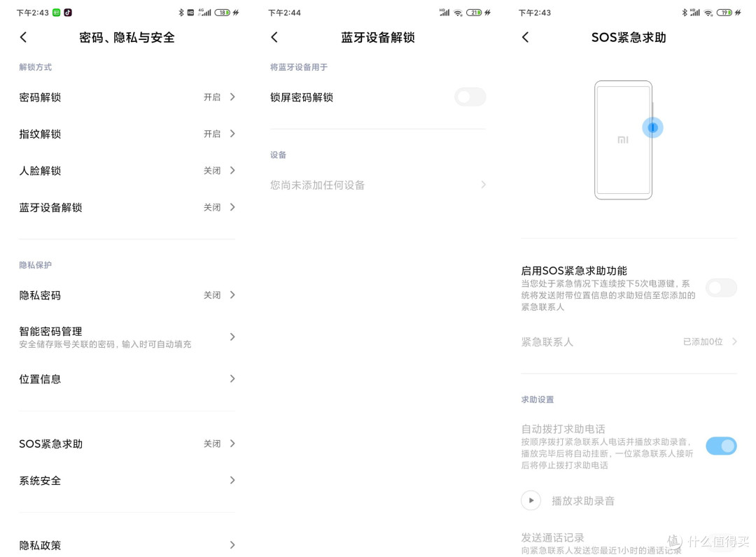This screenshot has width=756, height=557.
Task: Open 系统安全 settings
Action: tap(127, 481)
